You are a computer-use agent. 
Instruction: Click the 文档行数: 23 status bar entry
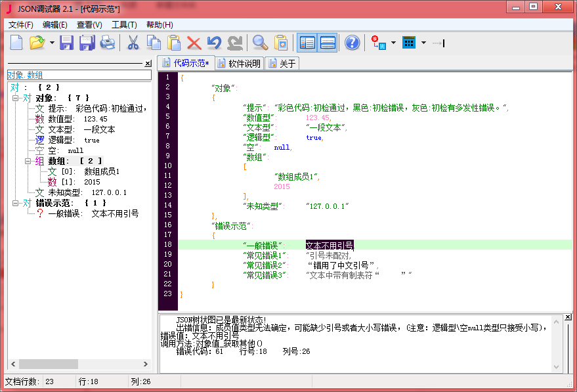(30, 381)
